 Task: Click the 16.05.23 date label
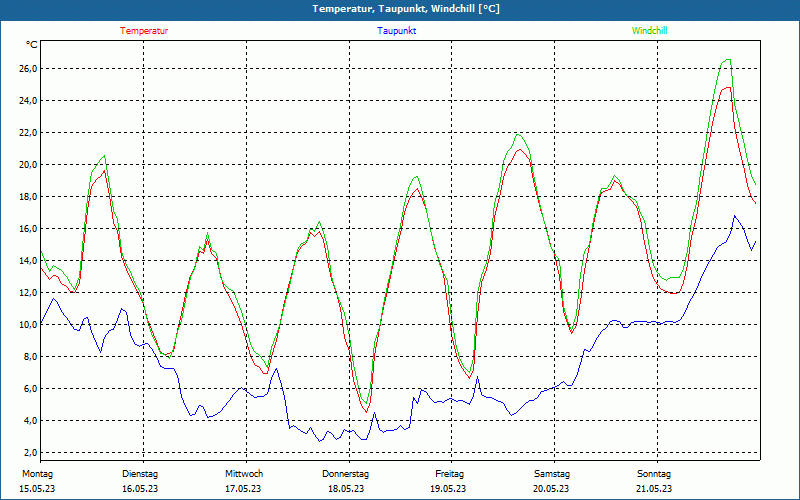[140, 489]
